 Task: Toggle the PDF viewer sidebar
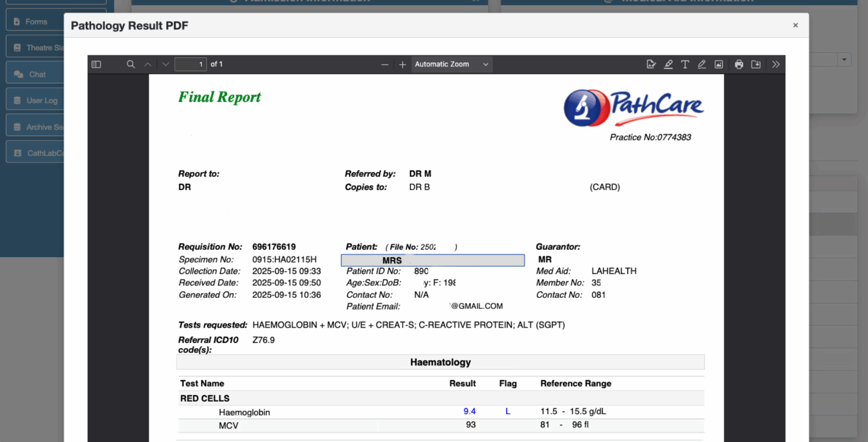tap(96, 64)
